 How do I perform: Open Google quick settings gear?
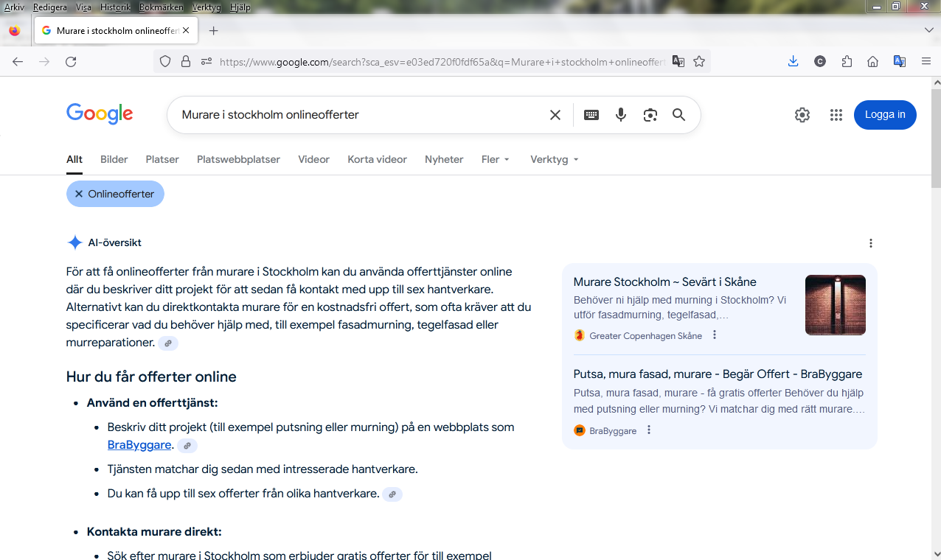pyautogui.click(x=802, y=115)
